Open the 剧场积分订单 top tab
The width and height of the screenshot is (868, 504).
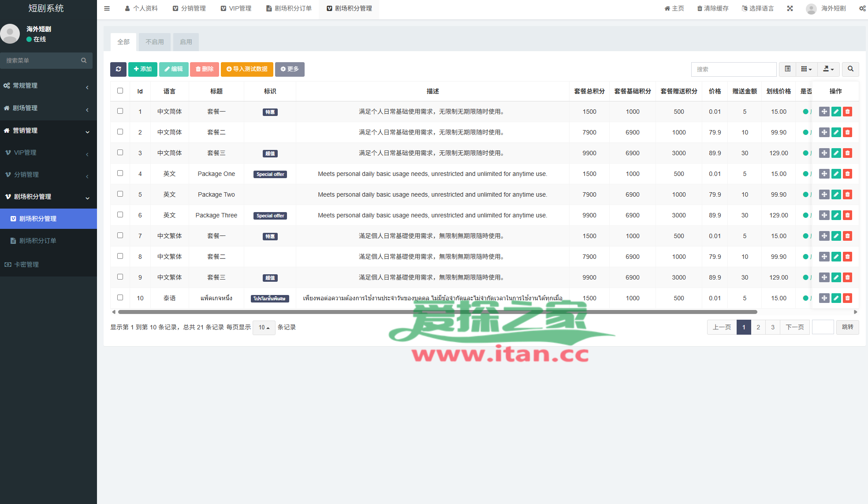(x=289, y=8)
